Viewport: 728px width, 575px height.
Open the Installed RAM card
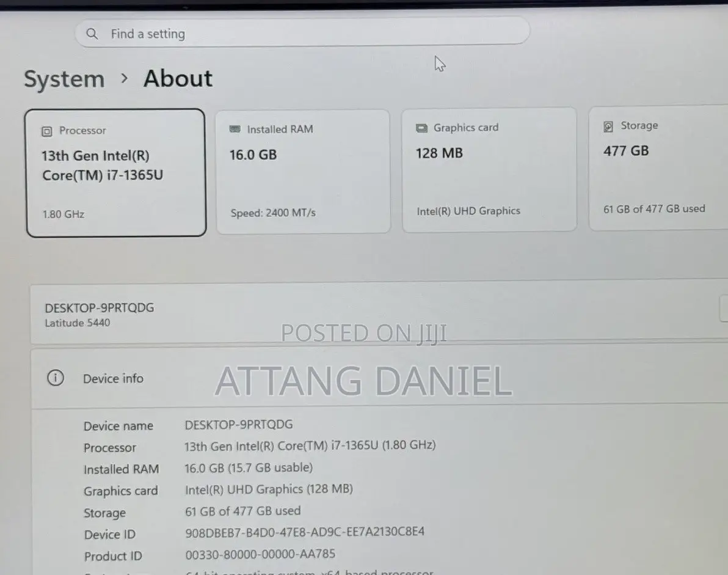click(x=303, y=171)
